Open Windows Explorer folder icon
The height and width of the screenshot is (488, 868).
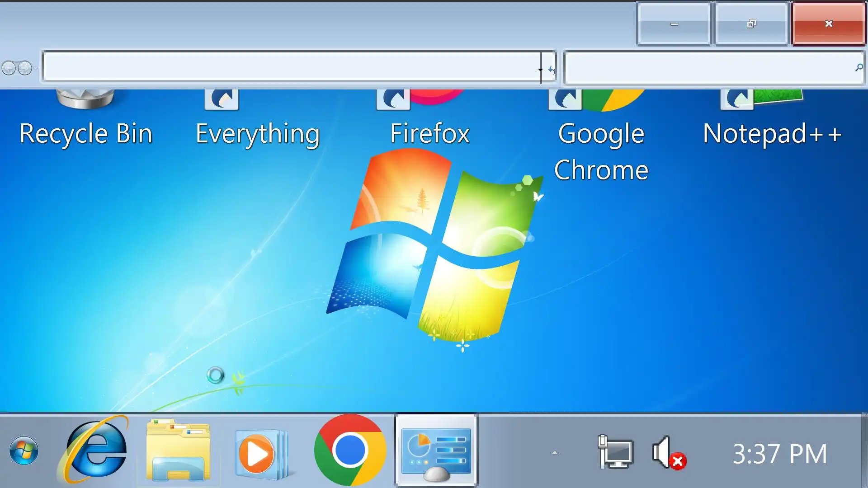tap(178, 450)
